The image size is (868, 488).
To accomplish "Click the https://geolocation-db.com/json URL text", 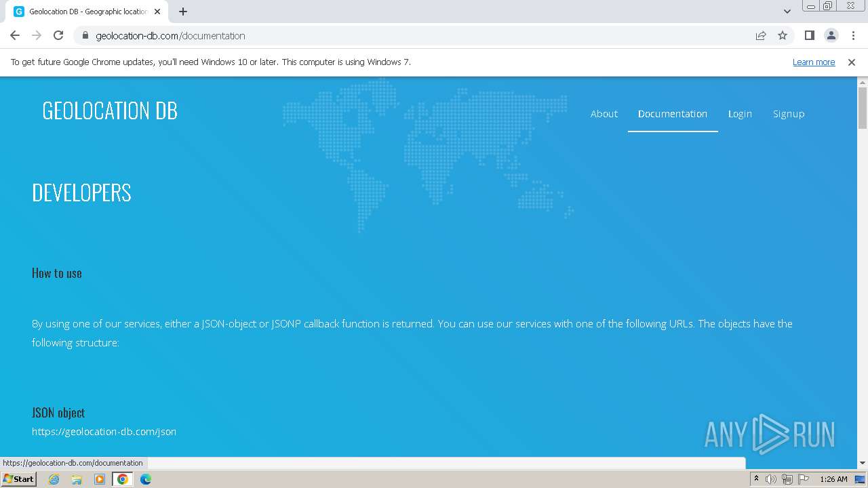I will pos(104,432).
